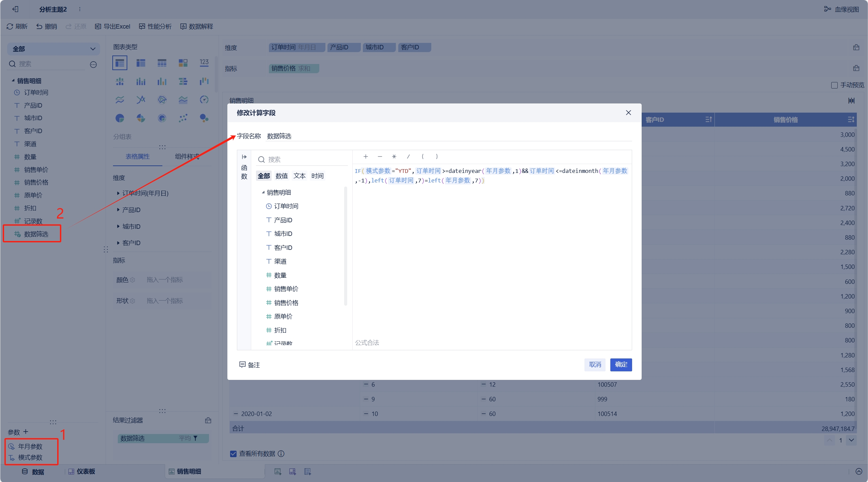Expand the 客户ID dimension settings

(x=118, y=243)
